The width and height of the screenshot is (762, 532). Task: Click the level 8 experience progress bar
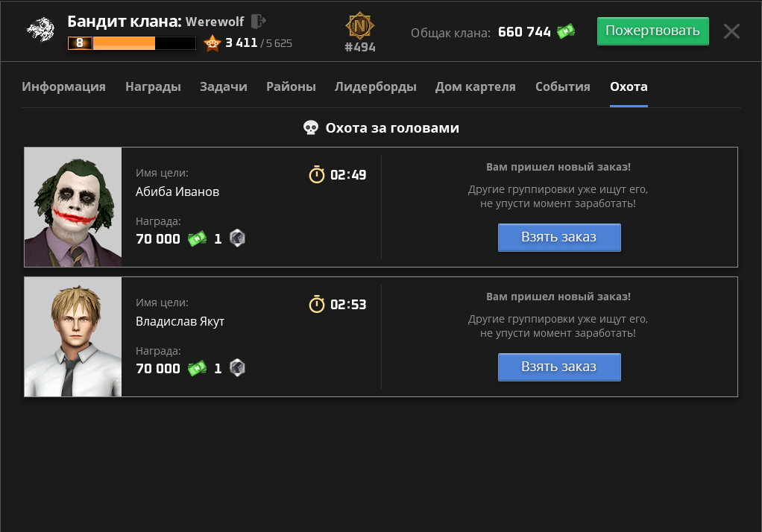(x=132, y=43)
